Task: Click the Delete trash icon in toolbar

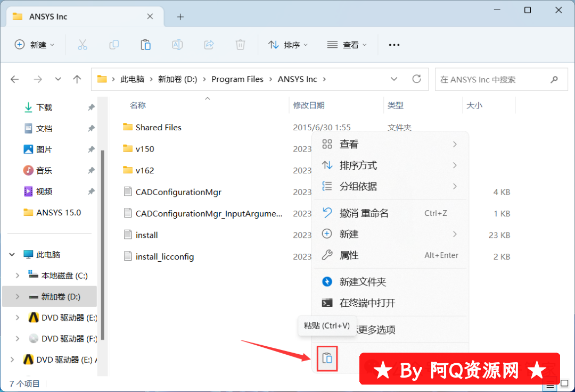Action: pos(240,45)
